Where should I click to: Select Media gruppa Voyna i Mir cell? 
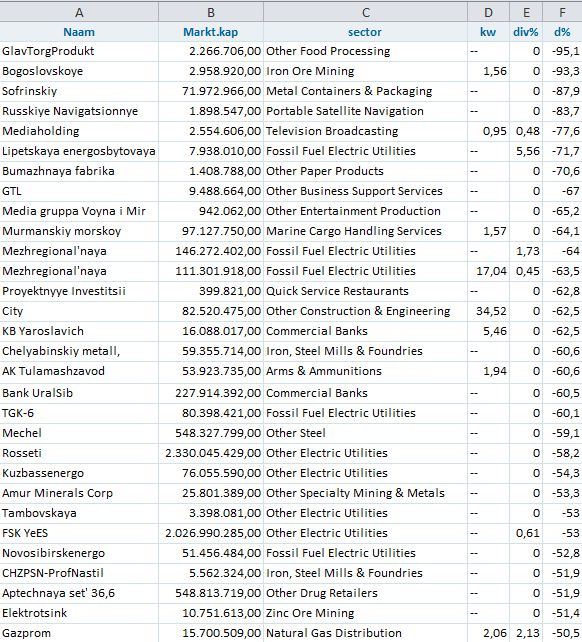click(79, 211)
